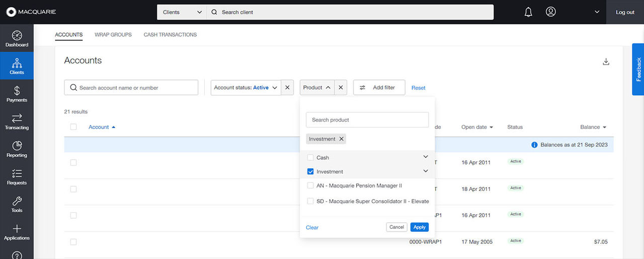Select the row dated 18 Apr 2011
The image size is (644, 259).
tap(73, 189)
